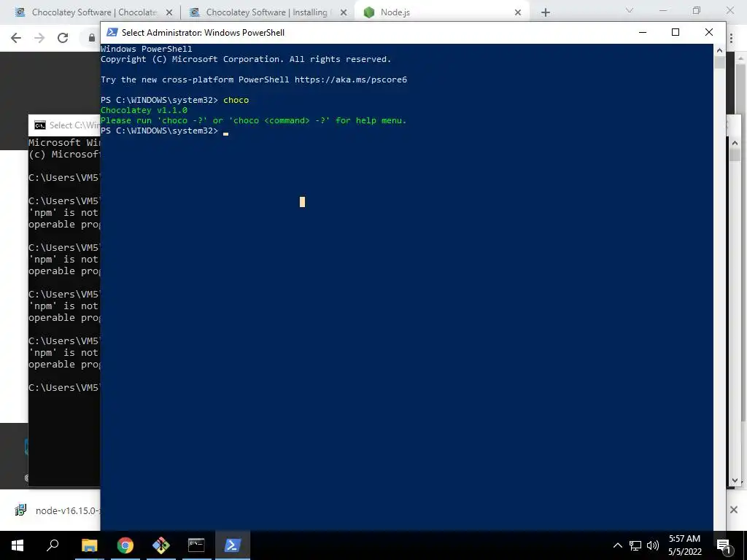Open the Chrome three-dot menu
747x560 pixels.
pyautogui.click(x=731, y=38)
